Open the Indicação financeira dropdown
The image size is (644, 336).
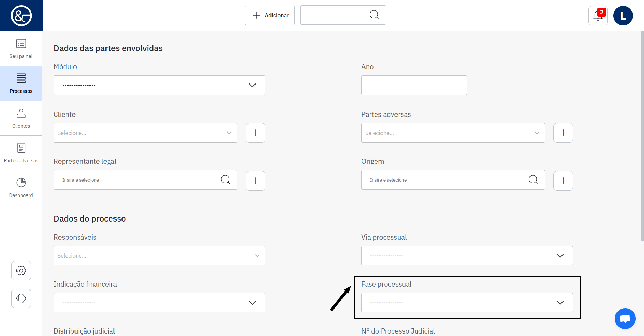click(159, 303)
